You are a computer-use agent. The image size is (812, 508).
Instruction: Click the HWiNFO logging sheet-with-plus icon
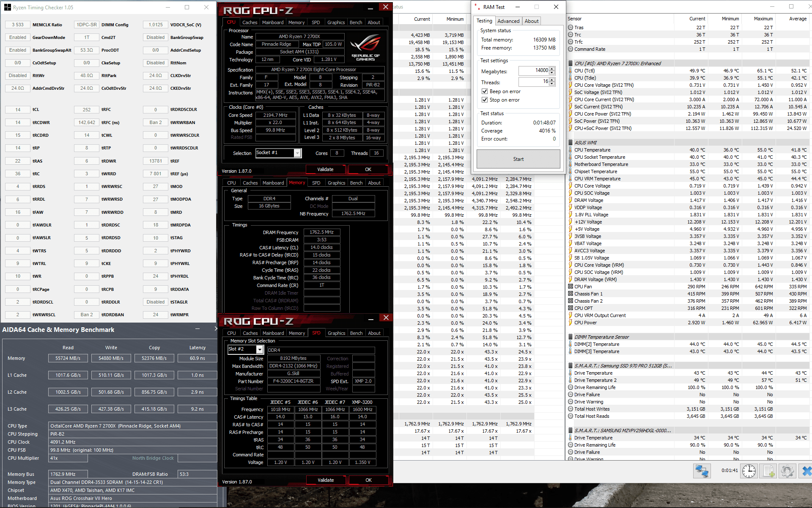pos(768,471)
